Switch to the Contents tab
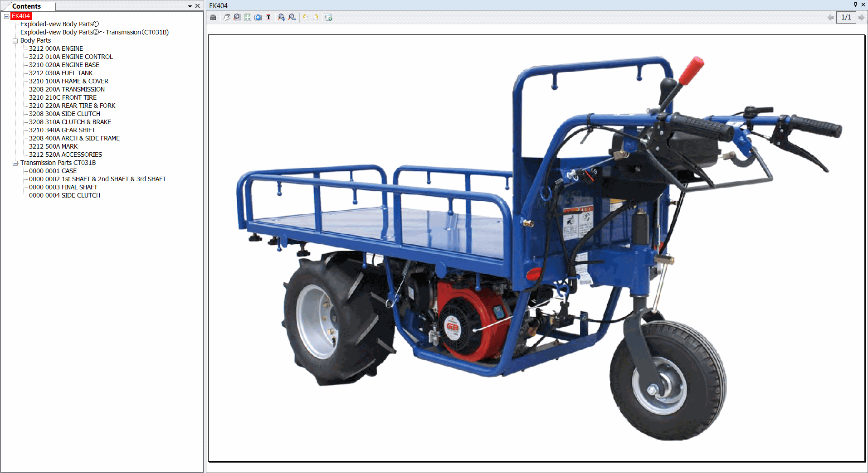Image resolution: width=868 pixels, height=473 pixels. pyautogui.click(x=26, y=6)
